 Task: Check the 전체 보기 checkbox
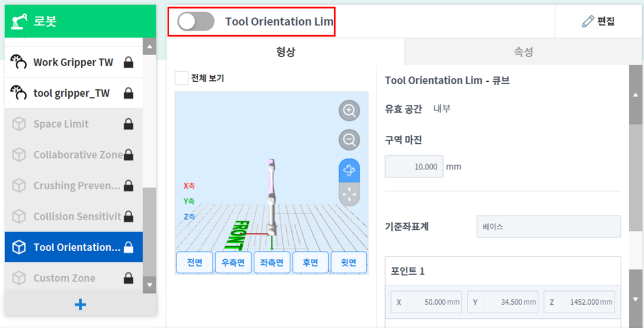(x=182, y=79)
